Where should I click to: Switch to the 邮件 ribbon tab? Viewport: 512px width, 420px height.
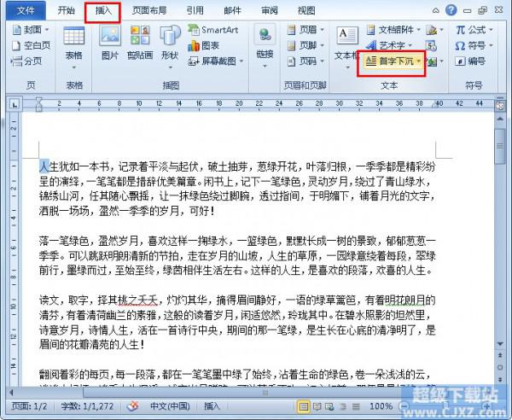[x=232, y=11]
